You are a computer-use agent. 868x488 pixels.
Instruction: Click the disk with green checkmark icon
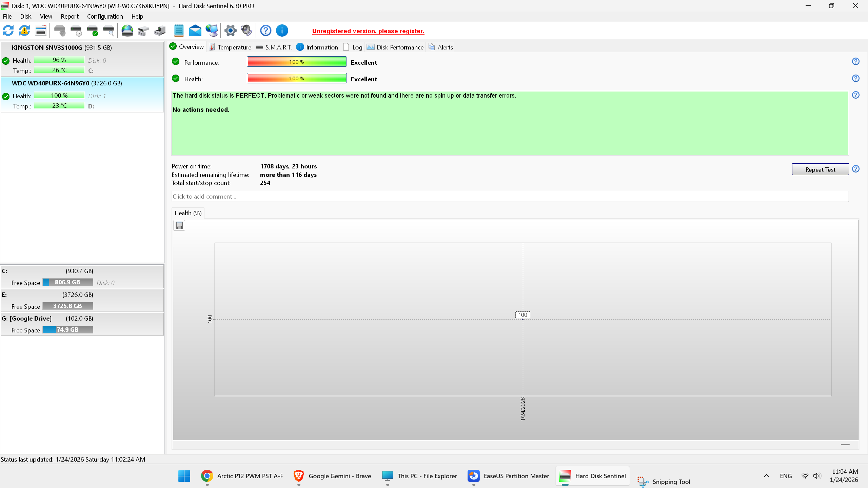point(92,31)
